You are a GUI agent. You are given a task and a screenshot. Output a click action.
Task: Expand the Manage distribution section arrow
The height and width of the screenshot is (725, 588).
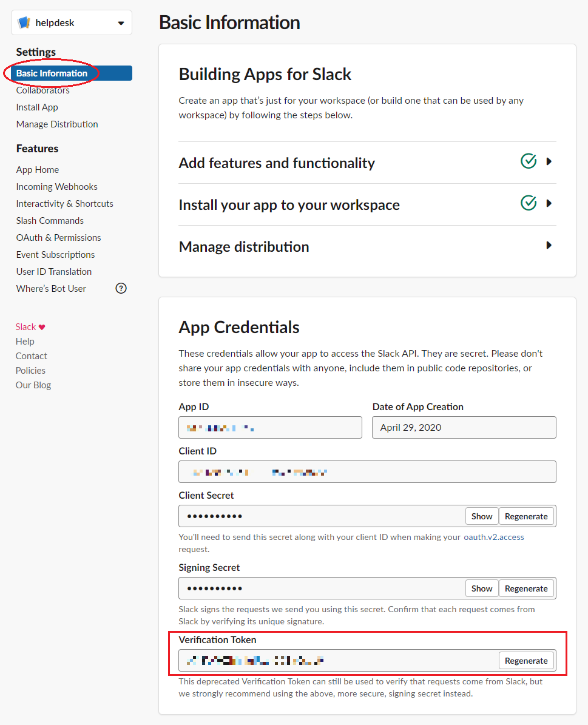tap(549, 245)
